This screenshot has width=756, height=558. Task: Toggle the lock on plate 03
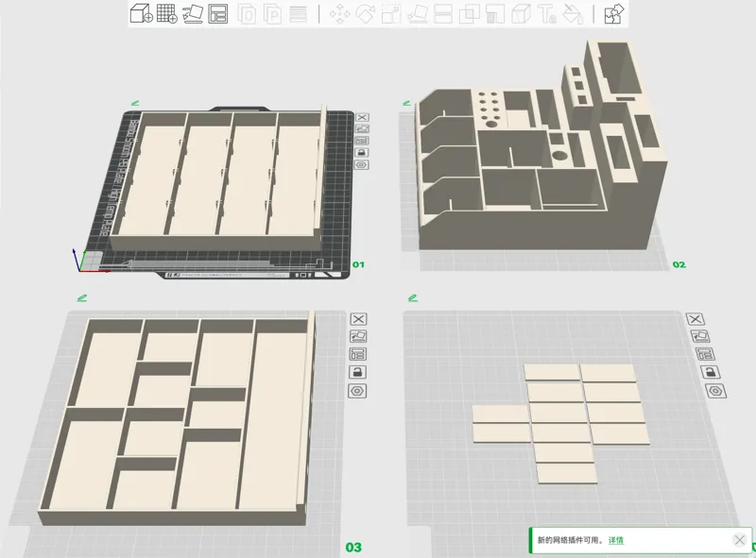click(x=357, y=372)
